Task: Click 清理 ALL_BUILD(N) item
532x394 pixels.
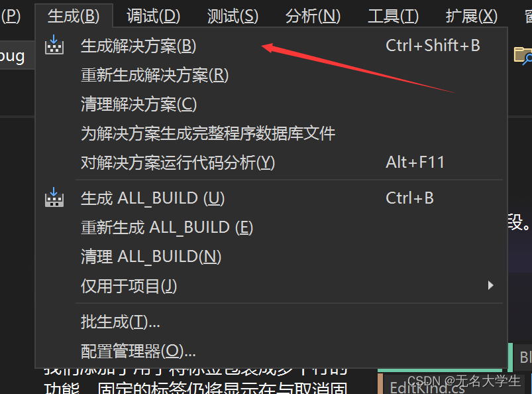Action: pos(271,257)
